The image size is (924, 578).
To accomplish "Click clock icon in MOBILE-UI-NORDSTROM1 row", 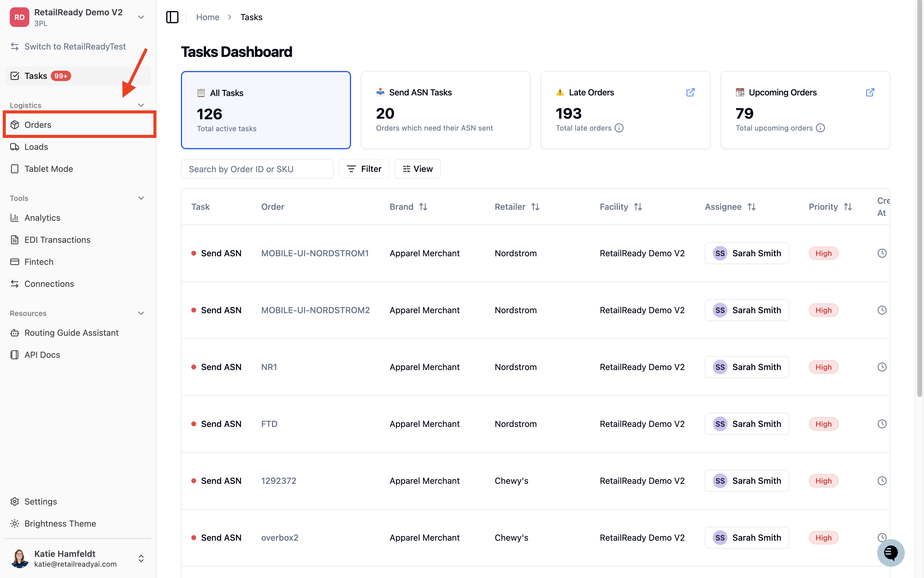I will coord(882,253).
